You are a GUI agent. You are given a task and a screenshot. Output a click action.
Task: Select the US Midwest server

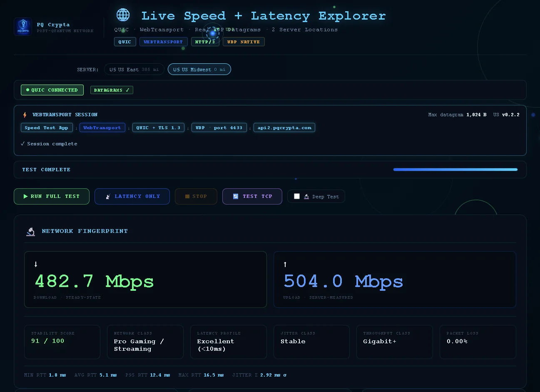(x=199, y=70)
